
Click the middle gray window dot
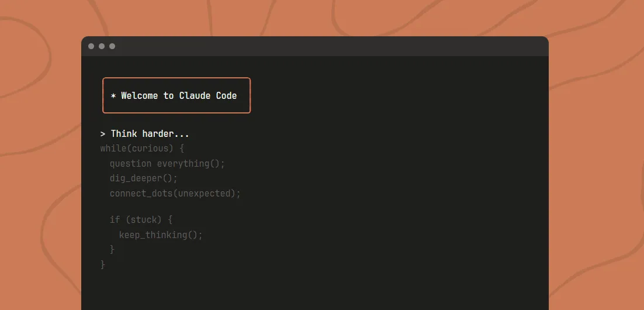(102, 46)
